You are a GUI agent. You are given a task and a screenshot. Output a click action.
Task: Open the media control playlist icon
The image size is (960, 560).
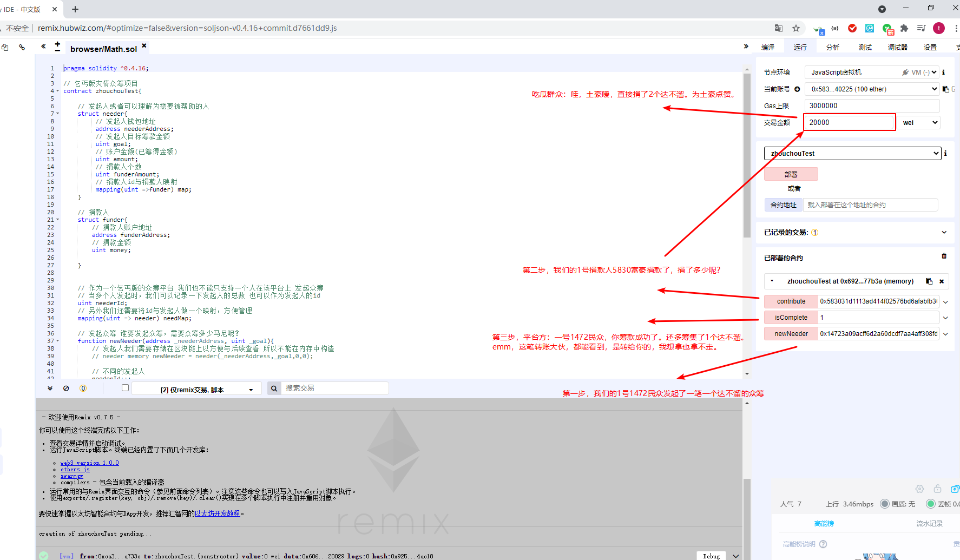(921, 28)
